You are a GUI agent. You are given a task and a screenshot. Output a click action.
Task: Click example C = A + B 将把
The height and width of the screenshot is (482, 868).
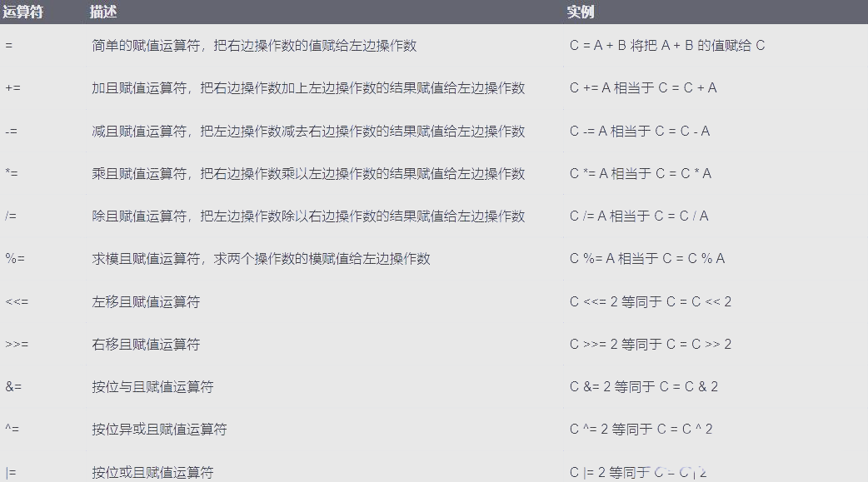(667, 46)
